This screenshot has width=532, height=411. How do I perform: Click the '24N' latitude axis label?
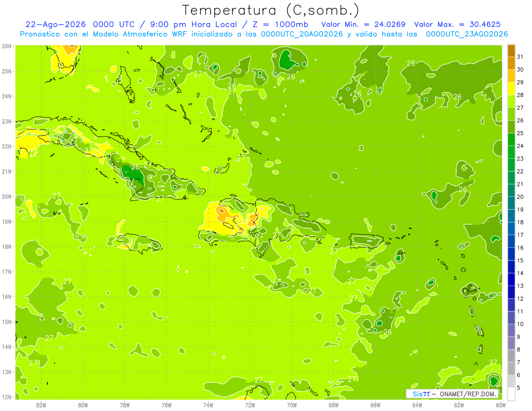(7, 96)
